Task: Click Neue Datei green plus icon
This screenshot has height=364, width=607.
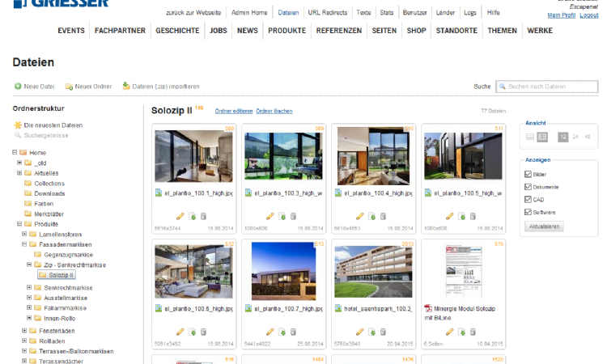Action: tap(18, 87)
